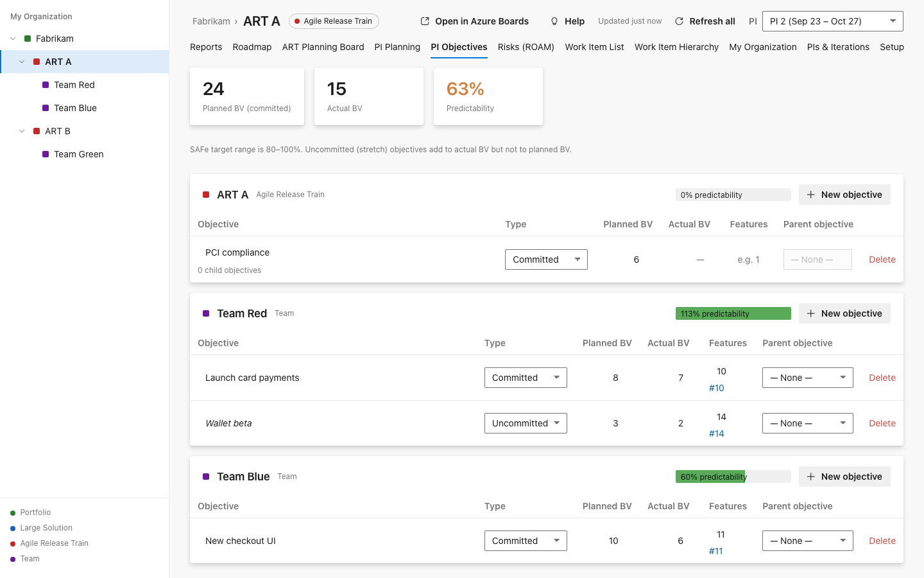The width and height of the screenshot is (924, 578).
Task: Delete the PCI compliance objective
Action: [x=882, y=259]
